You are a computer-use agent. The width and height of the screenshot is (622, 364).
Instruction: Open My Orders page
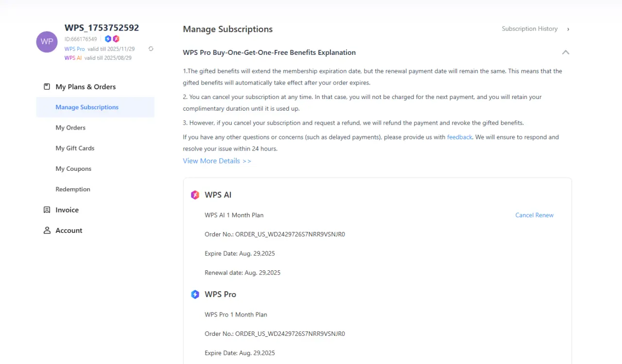(70, 128)
